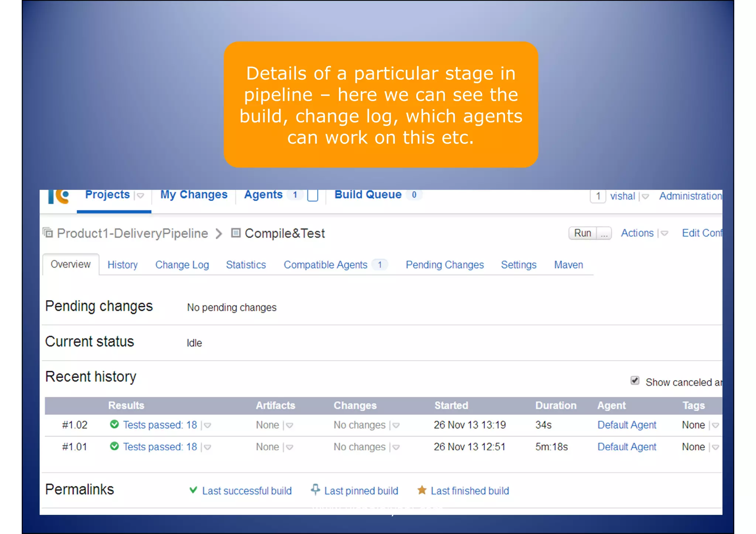Click green success icon for build #1.01
This screenshot has height=534, width=756.
[114, 446]
